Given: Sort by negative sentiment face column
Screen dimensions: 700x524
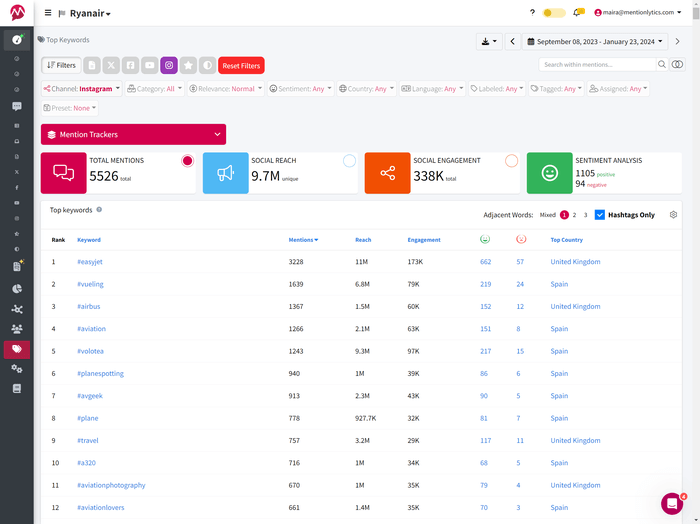Looking at the screenshot, I should pyautogui.click(x=521, y=239).
